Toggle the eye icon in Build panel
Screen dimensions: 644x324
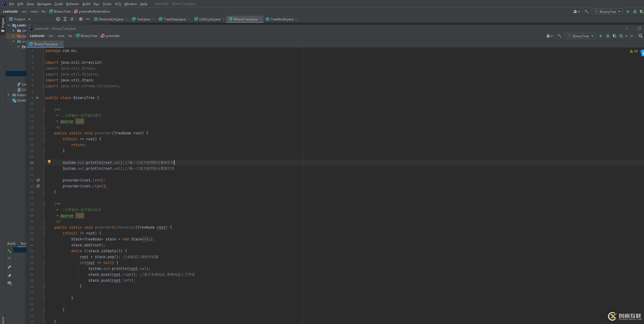[x=9, y=283]
